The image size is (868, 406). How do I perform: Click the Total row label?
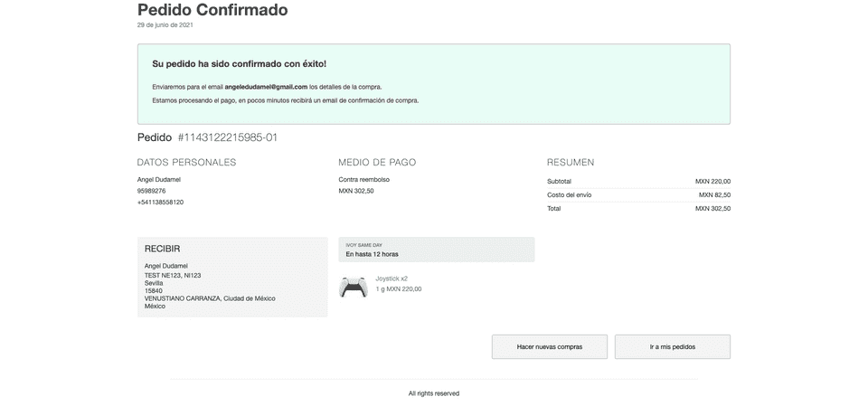tap(553, 208)
